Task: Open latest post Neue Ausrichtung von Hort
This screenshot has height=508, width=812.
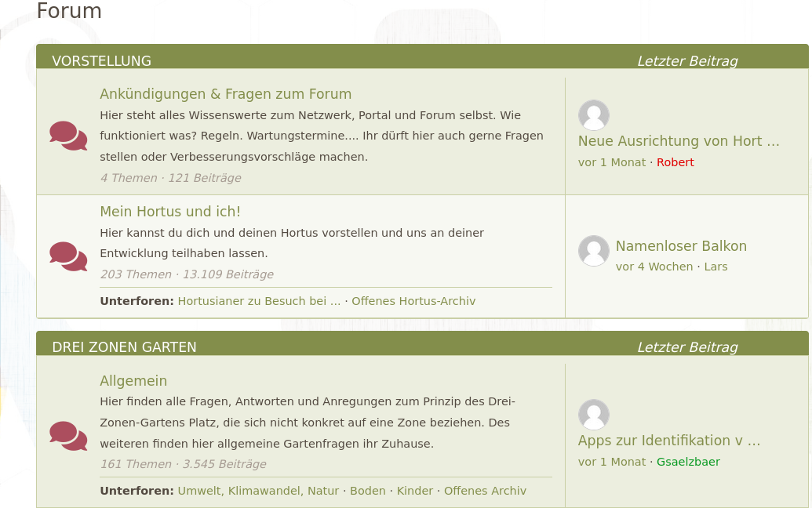Action: coord(679,141)
